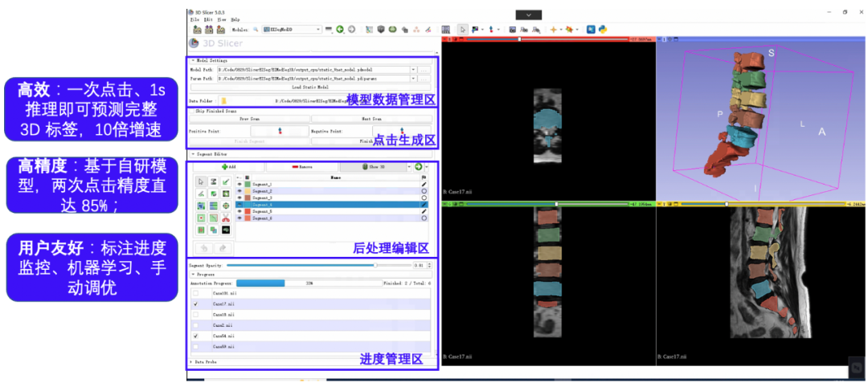Open the module history dropdown next to Modules
Screen dimensions: 868x383
coord(328,29)
